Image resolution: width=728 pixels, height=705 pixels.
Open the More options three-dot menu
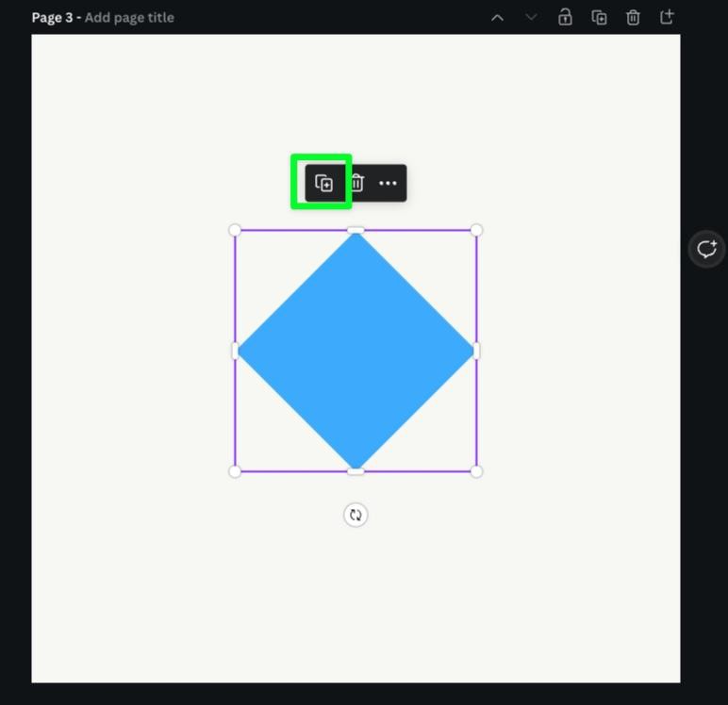pyautogui.click(x=388, y=184)
